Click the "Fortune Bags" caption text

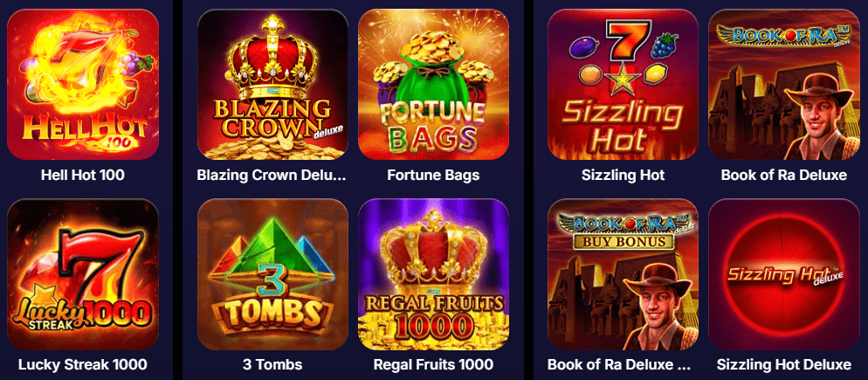click(x=433, y=176)
